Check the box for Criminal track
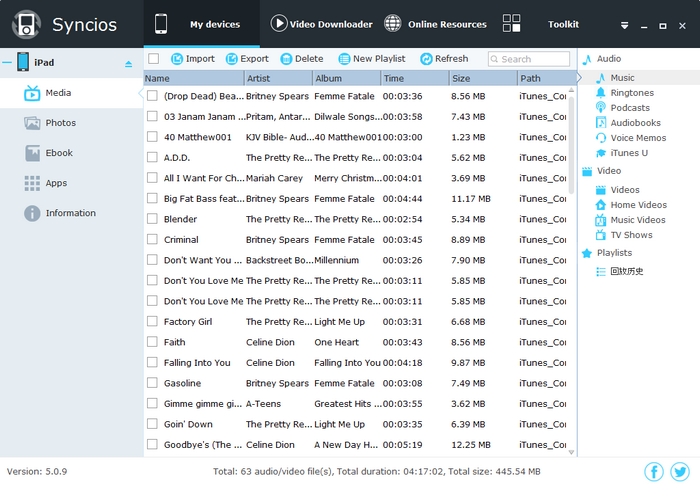The width and height of the screenshot is (700, 487). [152, 239]
